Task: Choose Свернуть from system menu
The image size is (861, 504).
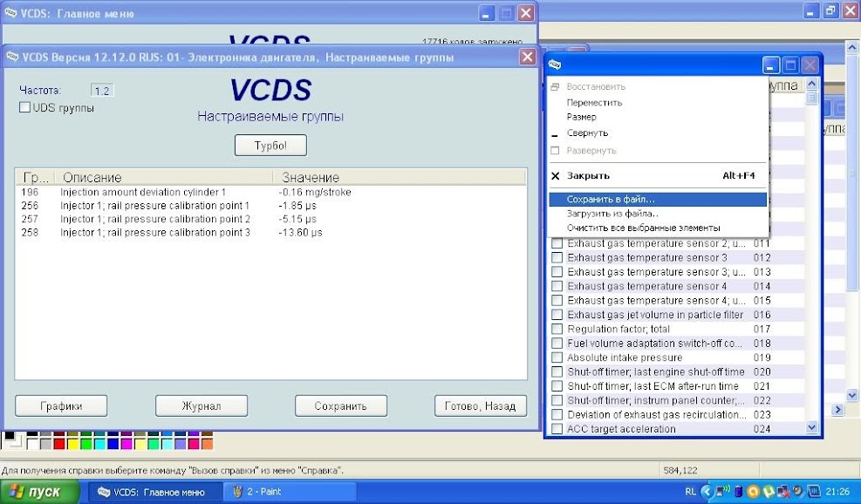Action: (x=658, y=133)
